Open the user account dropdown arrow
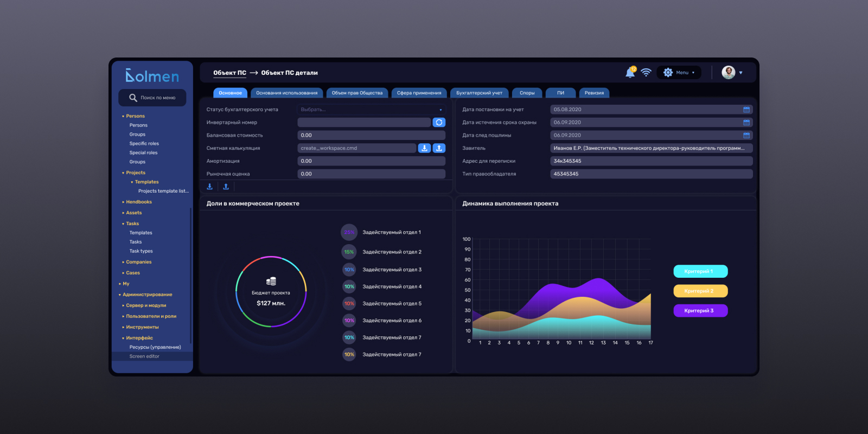Screen dimensions: 868x434 pos(741,73)
